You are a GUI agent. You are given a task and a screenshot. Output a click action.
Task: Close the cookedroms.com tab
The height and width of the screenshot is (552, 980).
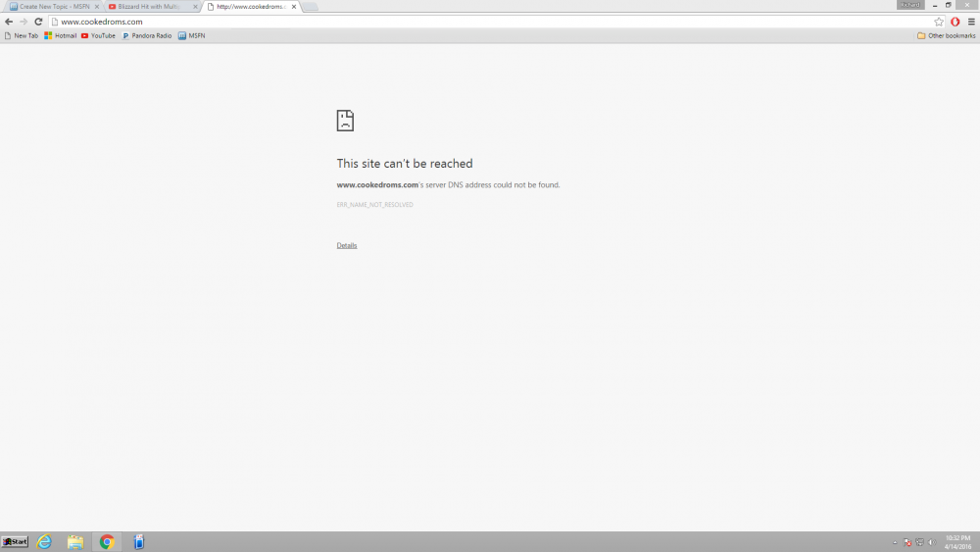tap(294, 7)
